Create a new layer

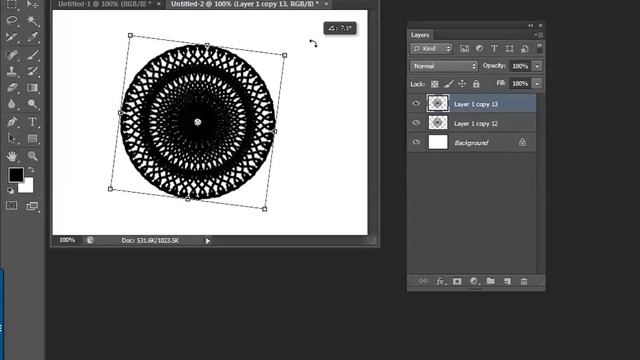click(x=507, y=281)
